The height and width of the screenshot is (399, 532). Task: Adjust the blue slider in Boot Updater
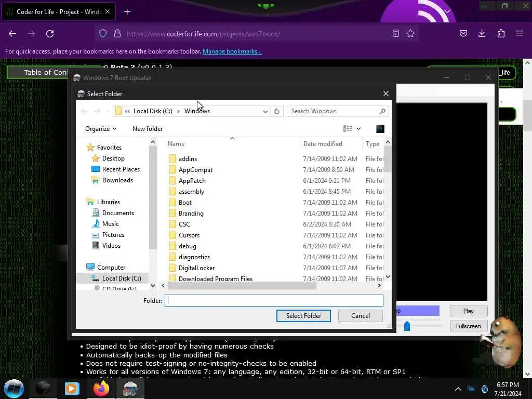tap(407, 326)
